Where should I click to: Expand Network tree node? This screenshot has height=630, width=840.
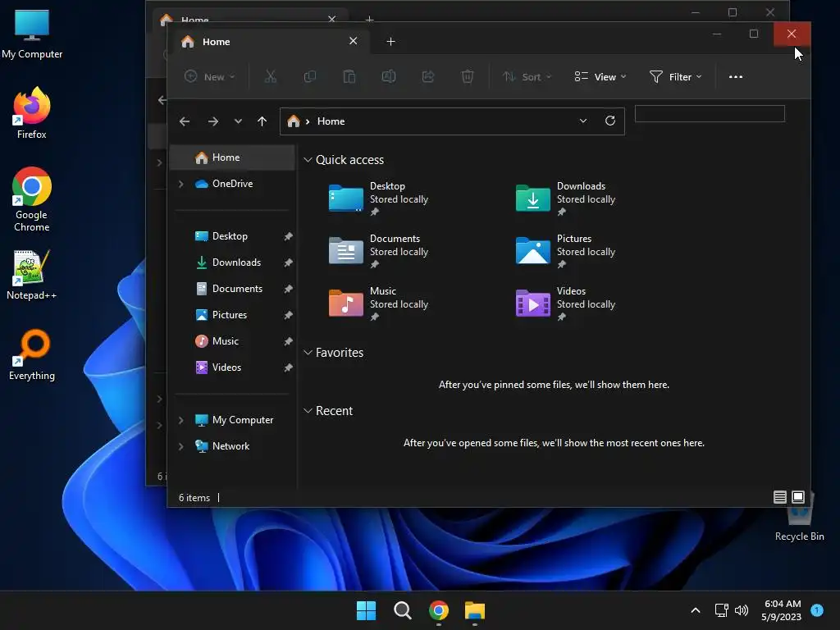181,446
